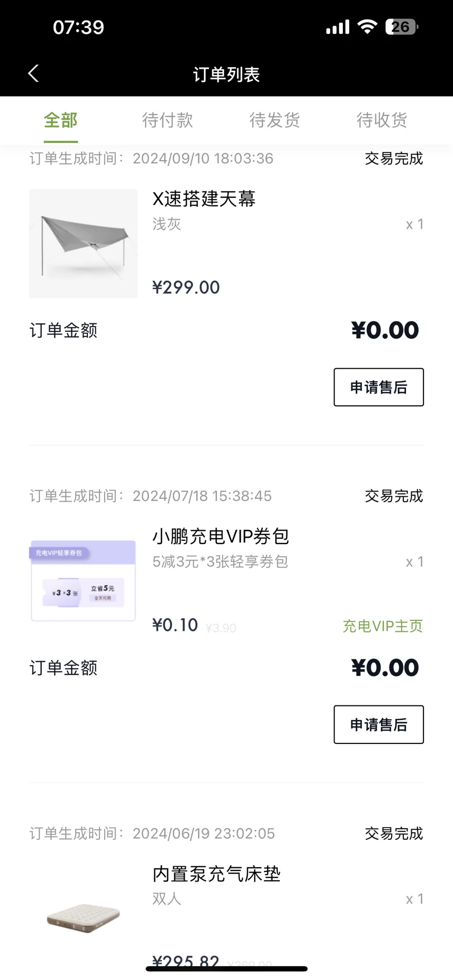Tap the Wi-Fi status icon

(367, 26)
